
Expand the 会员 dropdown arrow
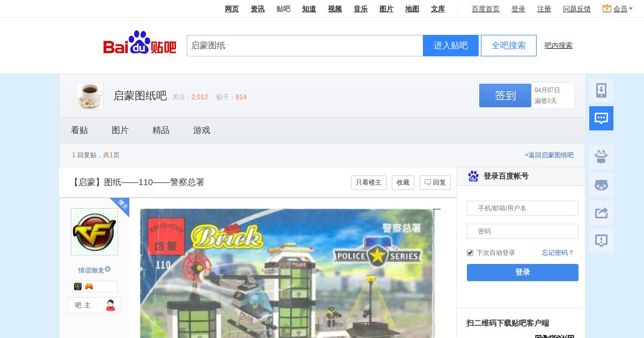pyautogui.click(x=631, y=9)
